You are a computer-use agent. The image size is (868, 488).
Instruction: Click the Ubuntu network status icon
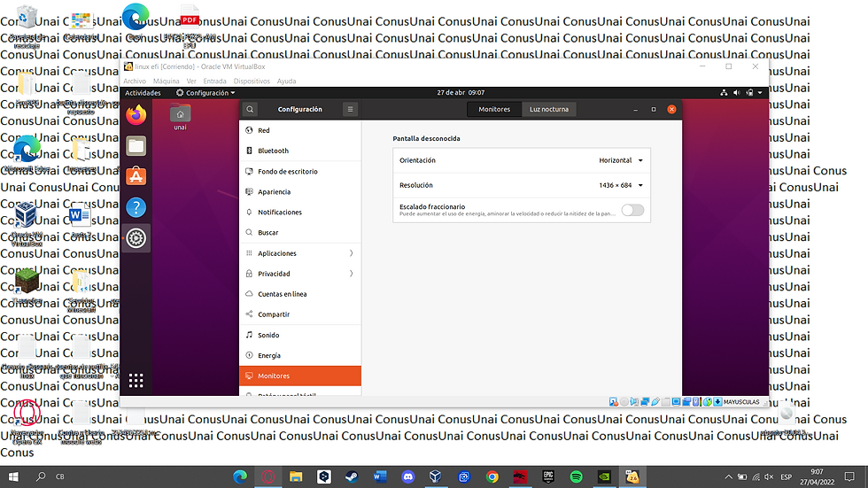click(724, 92)
